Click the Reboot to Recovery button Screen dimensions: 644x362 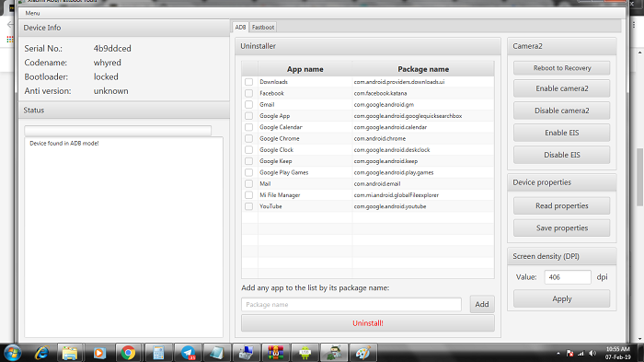(x=562, y=68)
